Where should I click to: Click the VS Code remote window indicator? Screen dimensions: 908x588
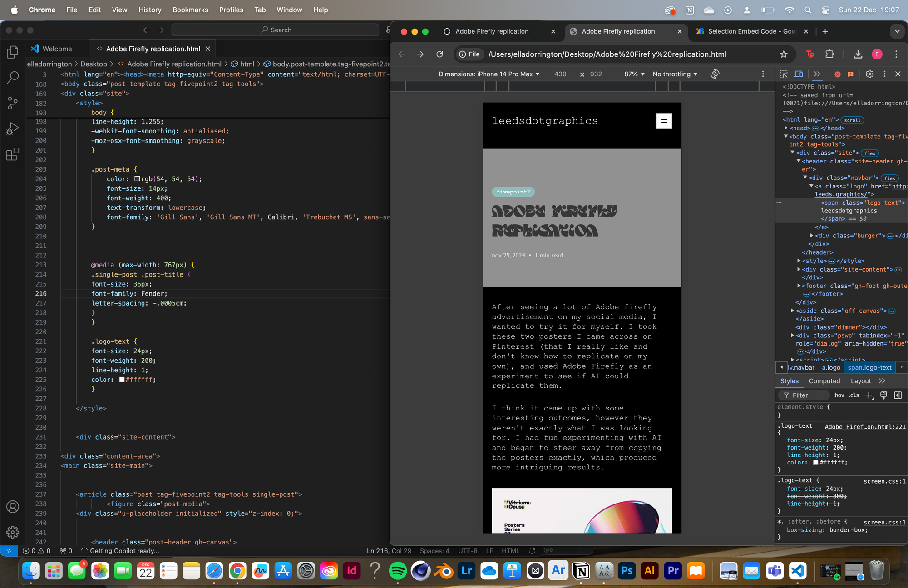pos(9,551)
